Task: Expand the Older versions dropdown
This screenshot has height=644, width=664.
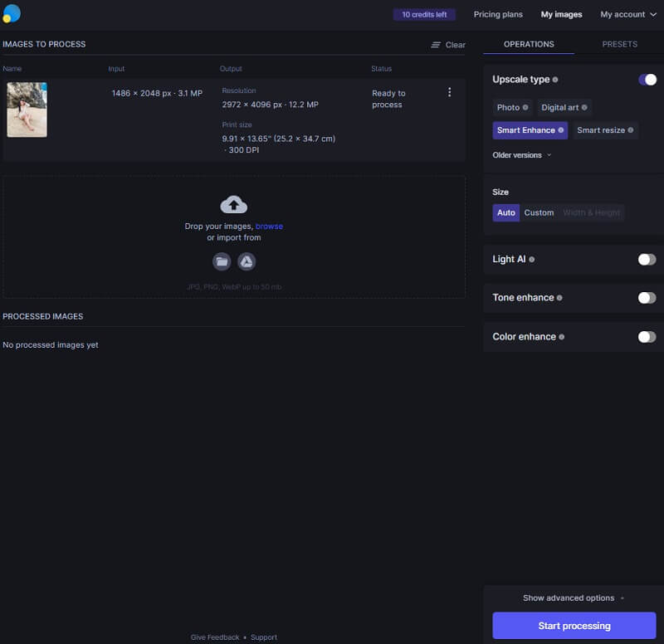Action: click(x=521, y=155)
